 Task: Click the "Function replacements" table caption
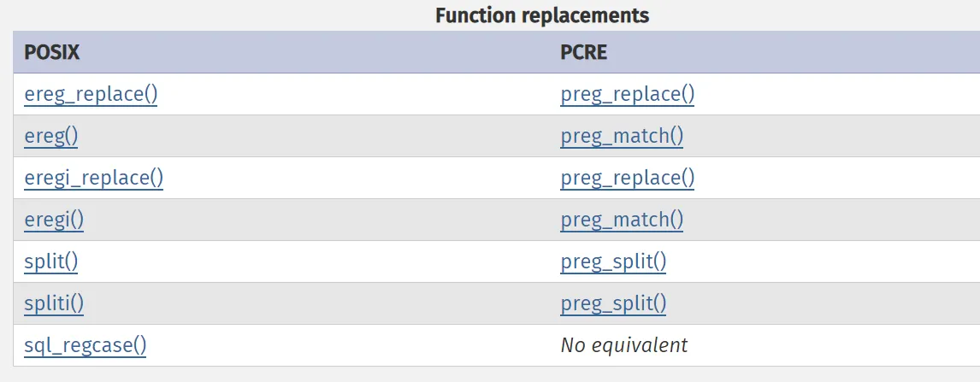[542, 15]
